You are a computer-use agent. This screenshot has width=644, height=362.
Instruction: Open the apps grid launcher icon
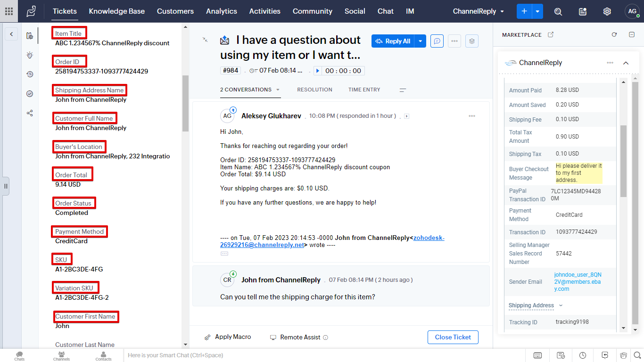9,11
